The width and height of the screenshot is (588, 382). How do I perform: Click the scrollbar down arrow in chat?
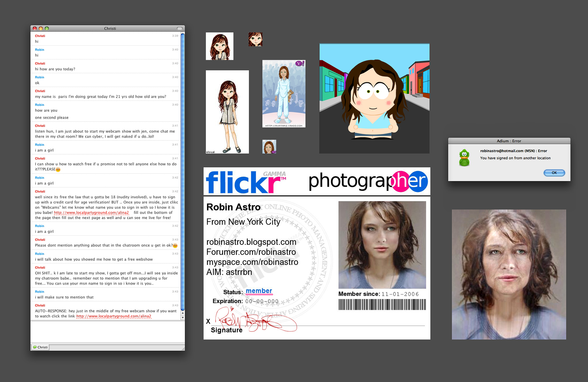pos(183,318)
